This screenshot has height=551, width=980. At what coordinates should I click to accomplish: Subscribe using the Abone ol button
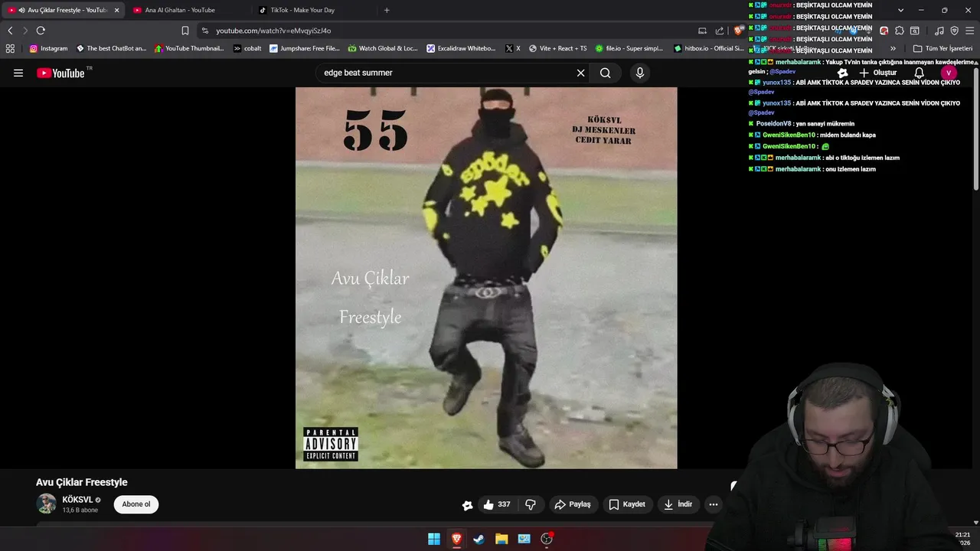[x=136, y=504]
